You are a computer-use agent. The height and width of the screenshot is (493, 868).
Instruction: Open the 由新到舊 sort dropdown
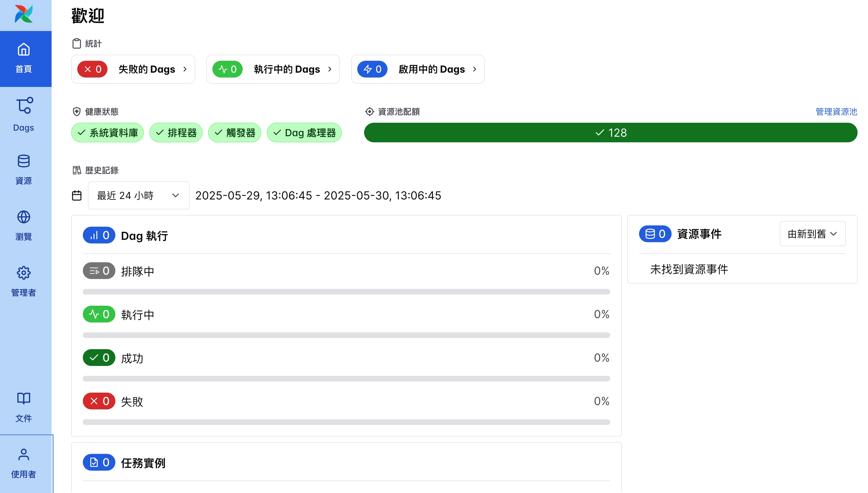[813, 234]
